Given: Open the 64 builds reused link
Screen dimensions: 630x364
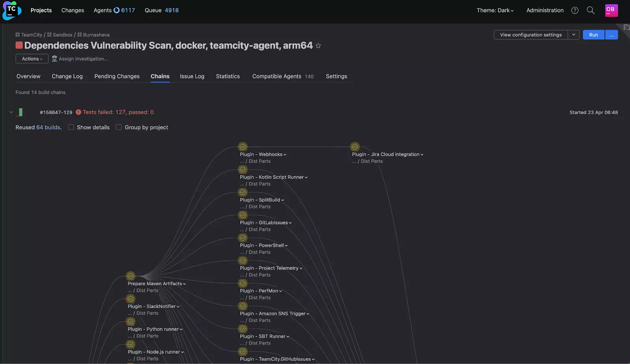Looking at the screenshot, I should point(48,127).
